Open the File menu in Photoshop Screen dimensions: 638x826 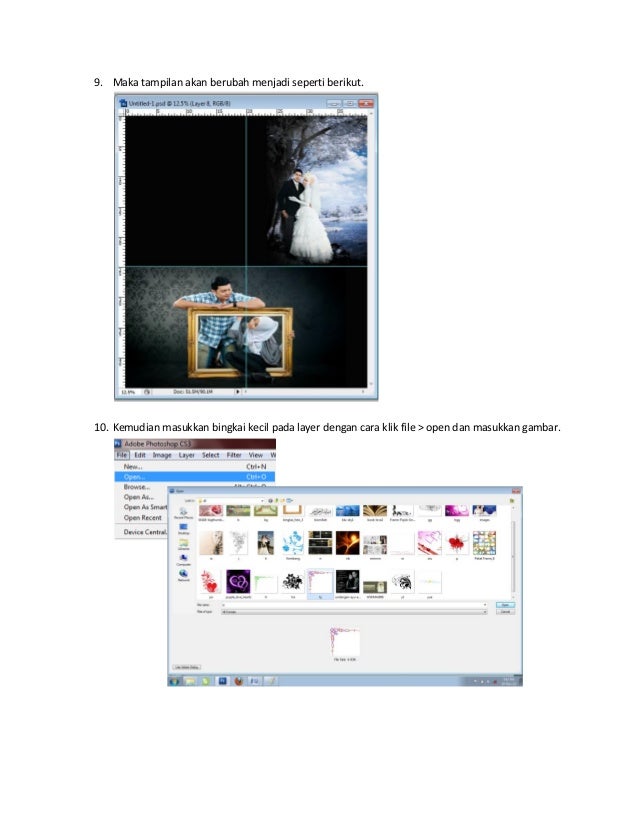click(122, 455)
